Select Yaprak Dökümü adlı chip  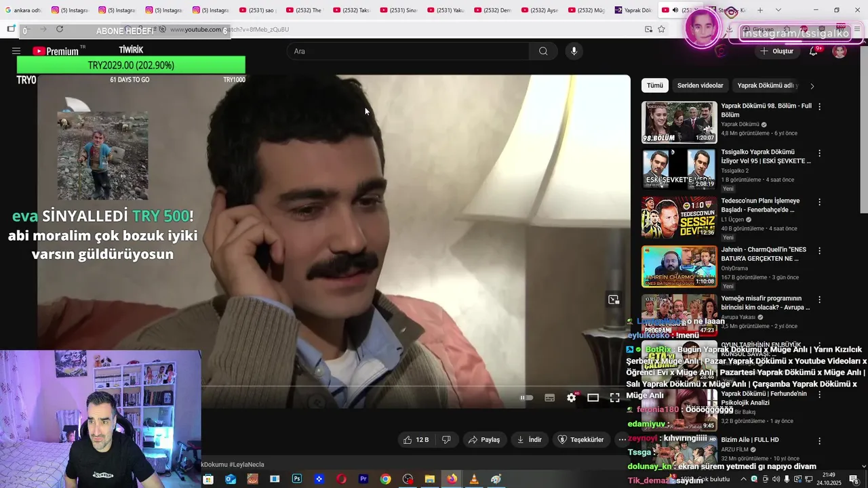coord(767,85)
